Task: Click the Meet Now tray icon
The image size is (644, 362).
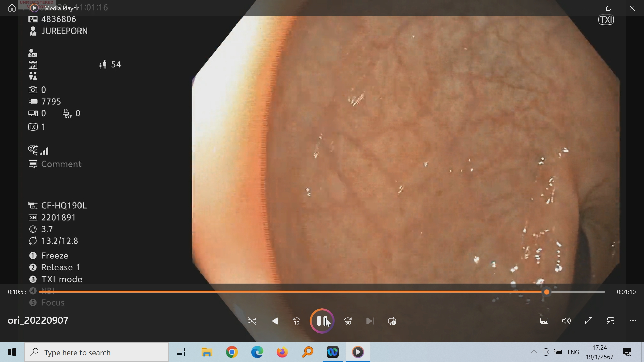Action: 546,352
